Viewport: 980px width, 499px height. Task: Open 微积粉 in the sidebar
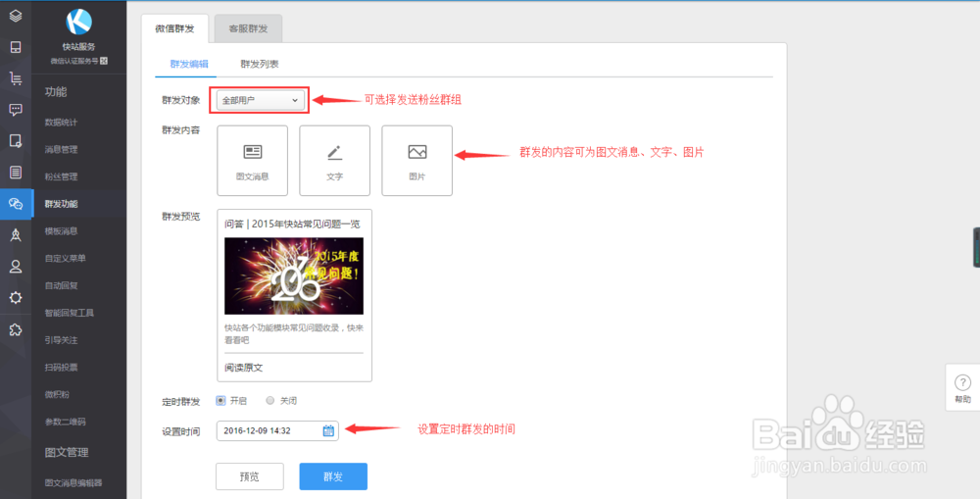(x=57, y=394)
